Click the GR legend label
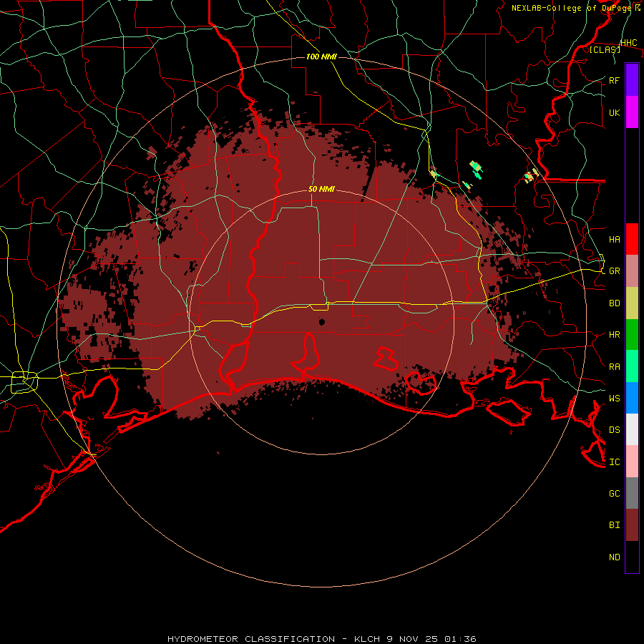The height and width of the screenshot is (644, 644). click(614, 271)
